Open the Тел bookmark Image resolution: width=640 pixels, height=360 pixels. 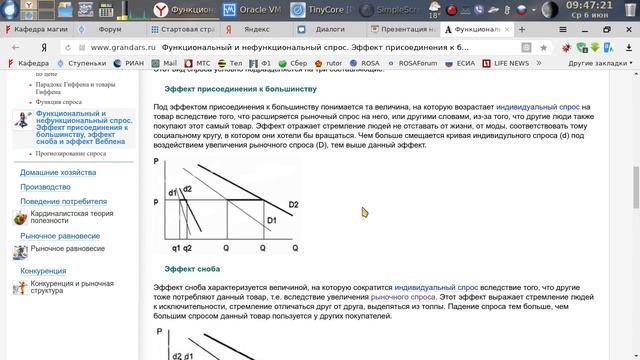pos(230,63)
